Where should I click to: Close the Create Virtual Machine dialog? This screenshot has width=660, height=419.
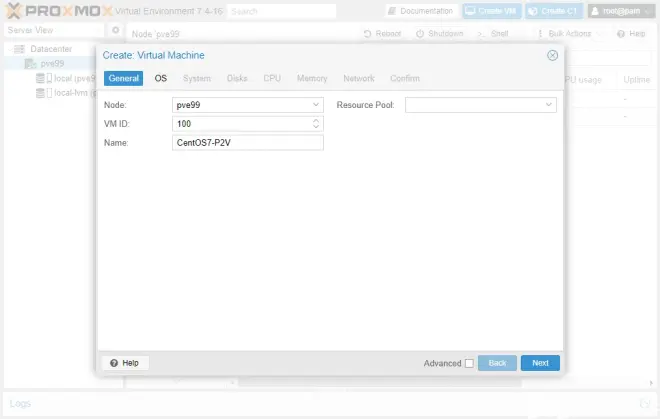click(552, 55)
